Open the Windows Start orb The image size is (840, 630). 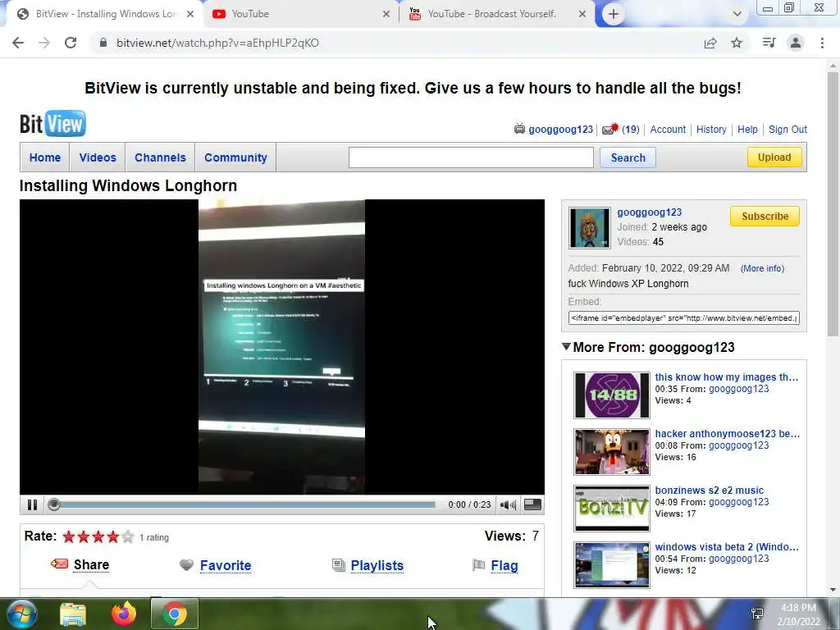(21, 614)
